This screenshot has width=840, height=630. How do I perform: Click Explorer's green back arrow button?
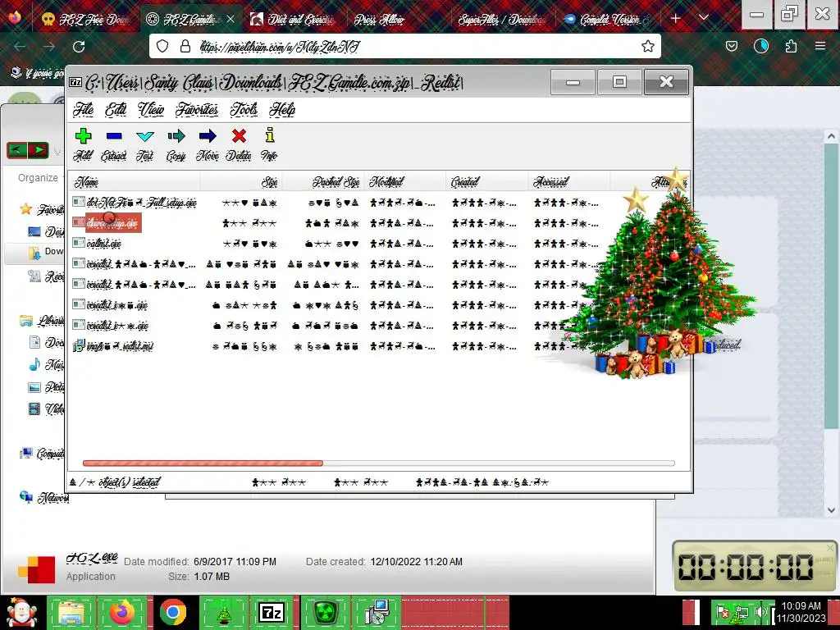[16, 150]
